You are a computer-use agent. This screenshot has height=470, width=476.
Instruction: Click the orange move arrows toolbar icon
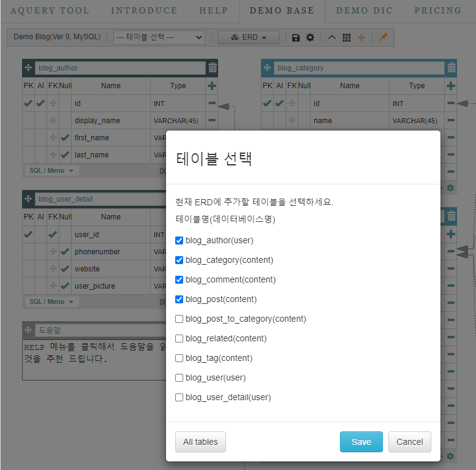pos(361,37)
